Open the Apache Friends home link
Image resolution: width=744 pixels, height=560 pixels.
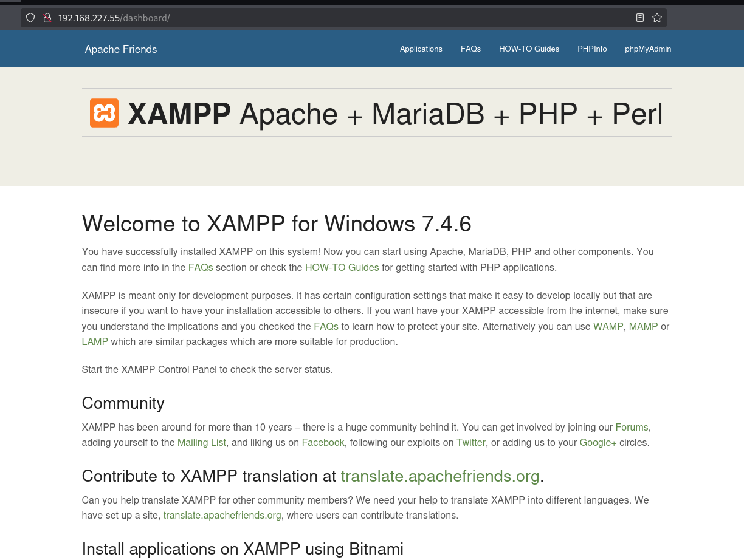pos(121,49)
